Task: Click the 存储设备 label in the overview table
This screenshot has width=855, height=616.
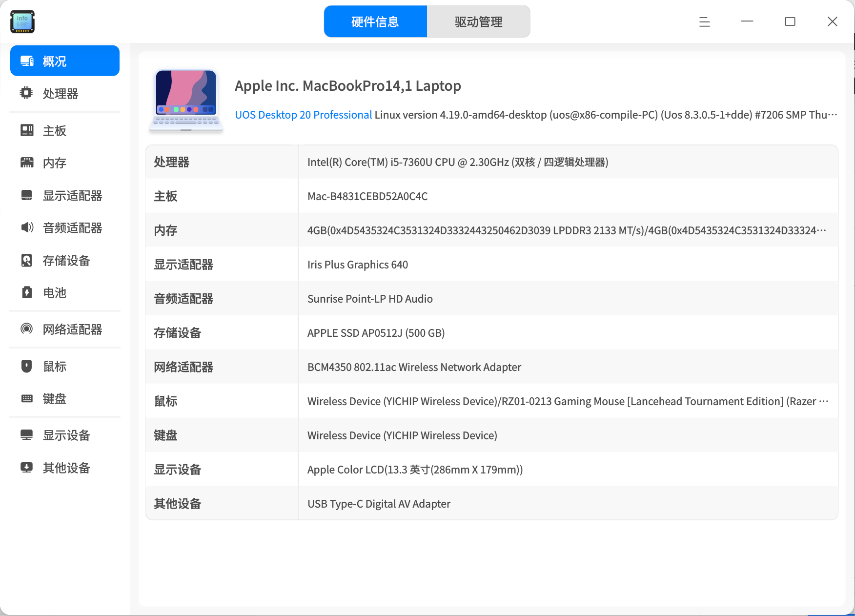Action: pos(178,333)
